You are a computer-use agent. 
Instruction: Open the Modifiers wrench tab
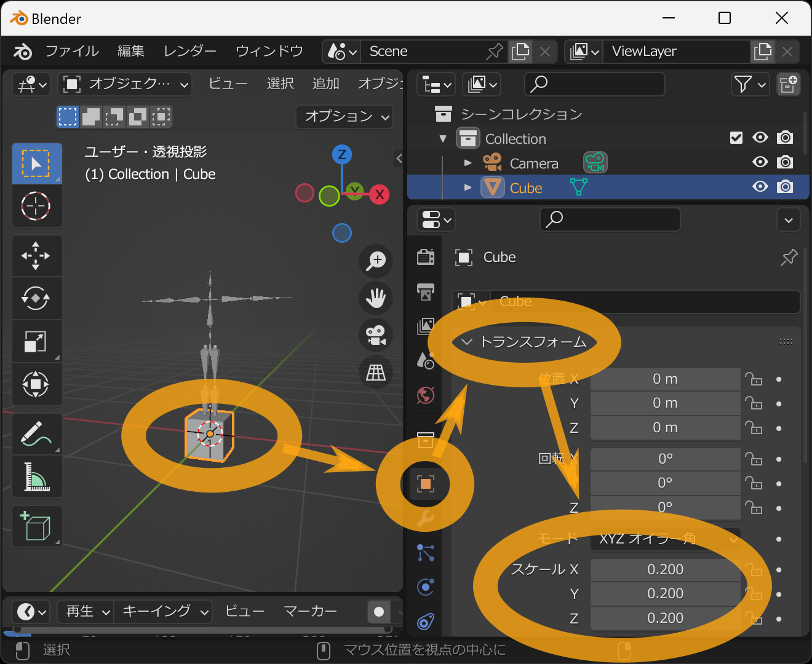426,519
